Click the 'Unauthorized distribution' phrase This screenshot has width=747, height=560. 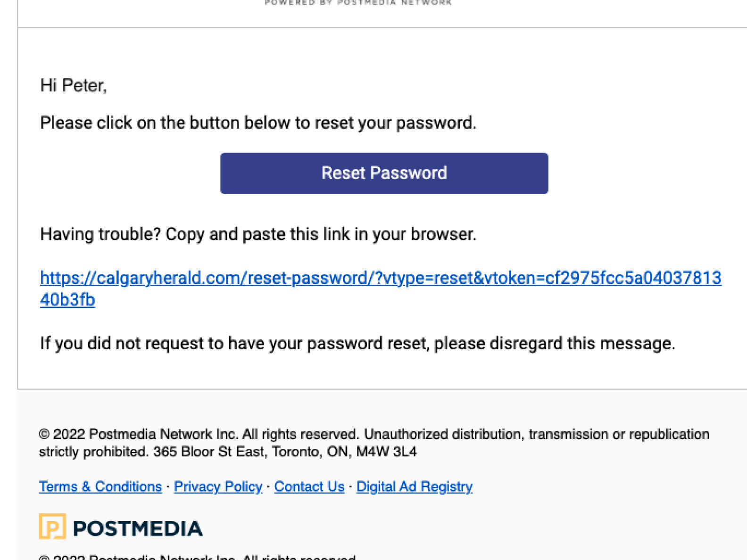(442, 434)
